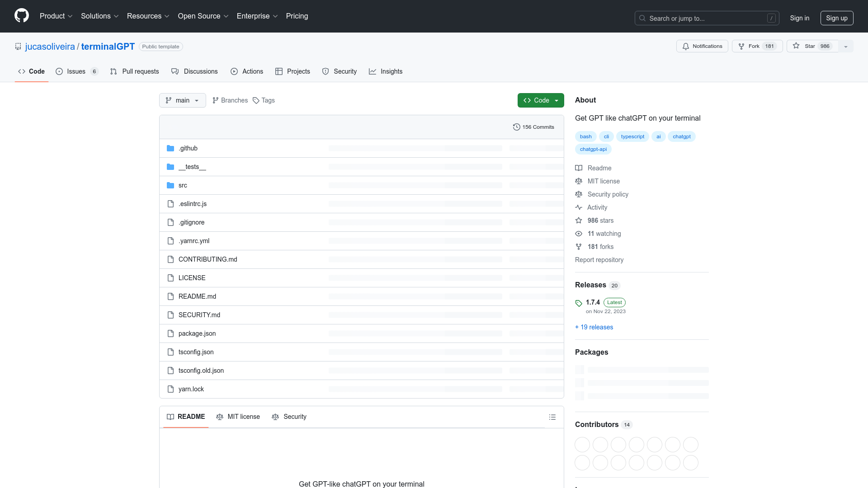Open the Solutions menu
868x488 pixels.
tap(99, 16)
